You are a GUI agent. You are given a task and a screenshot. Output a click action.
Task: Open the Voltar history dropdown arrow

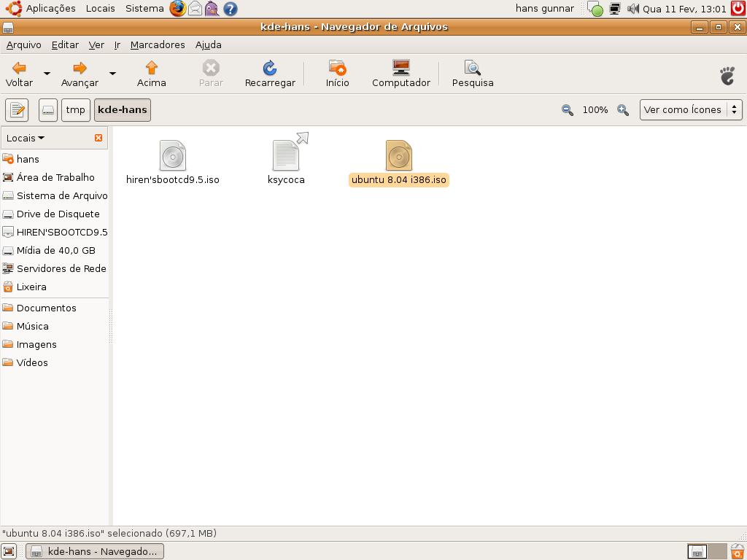click(47, 74)
